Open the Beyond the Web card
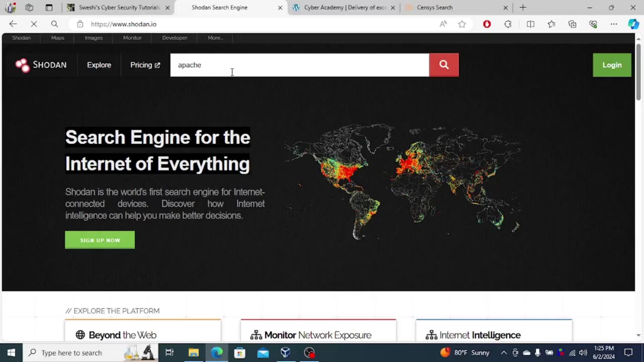This screenshot has width=644, height=362. click(143, 331)
